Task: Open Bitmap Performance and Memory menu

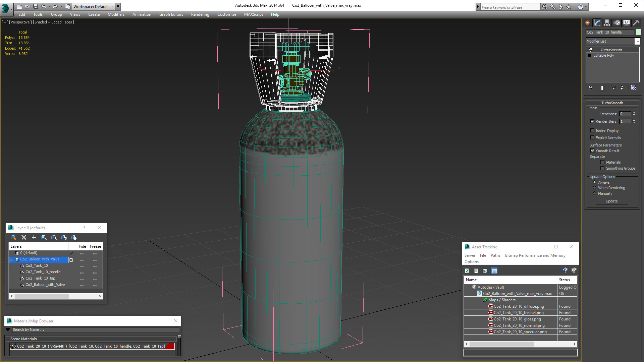Action: click(x=535, y=255)
